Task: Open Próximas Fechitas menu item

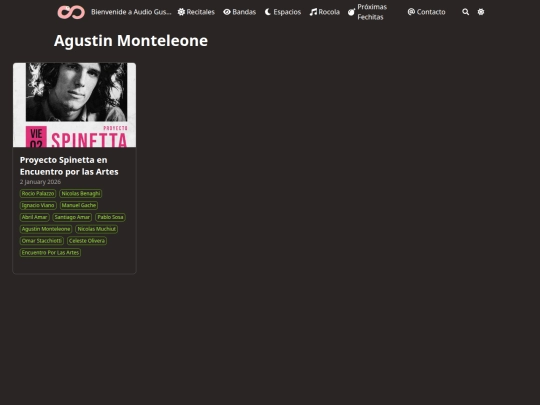Action: pos(367,12)
